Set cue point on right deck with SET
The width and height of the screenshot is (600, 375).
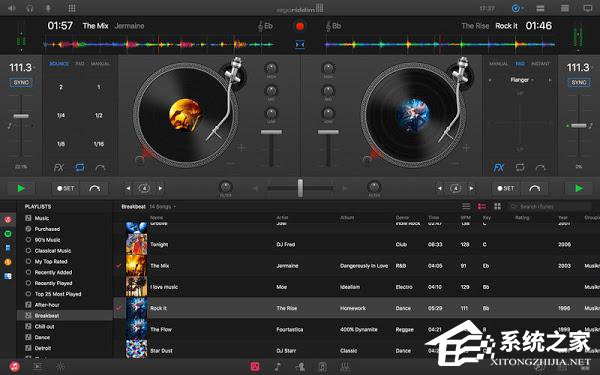click(x=505, y=188)
